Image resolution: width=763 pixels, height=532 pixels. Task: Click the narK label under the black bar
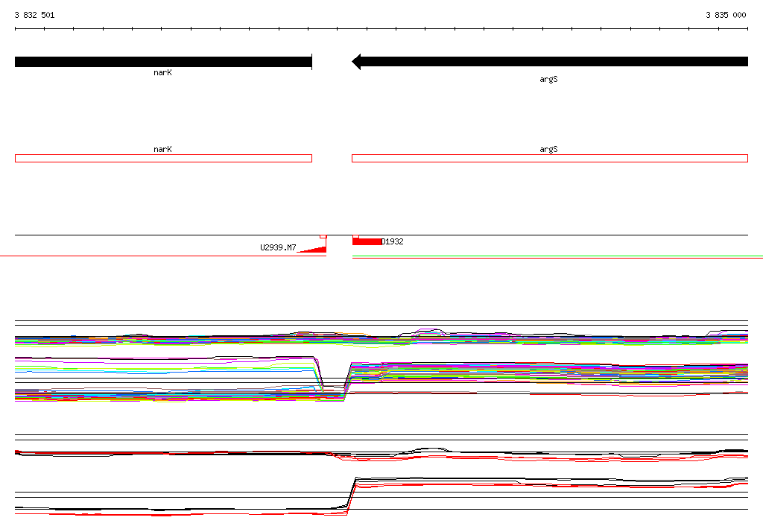pos(162,72)
